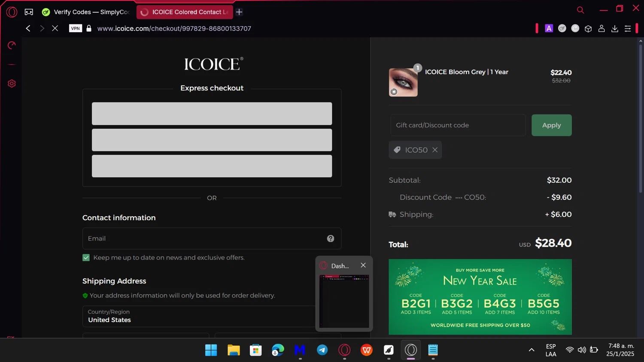Open the GX Corner game controller icon
The width and height of the screenshot is (644, 362).
(29, 12)
